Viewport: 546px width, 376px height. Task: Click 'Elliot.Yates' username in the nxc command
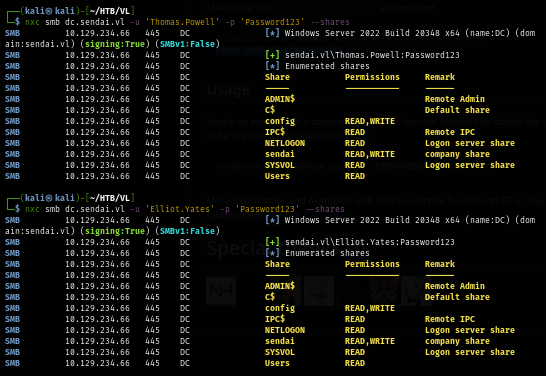point(180,209)
